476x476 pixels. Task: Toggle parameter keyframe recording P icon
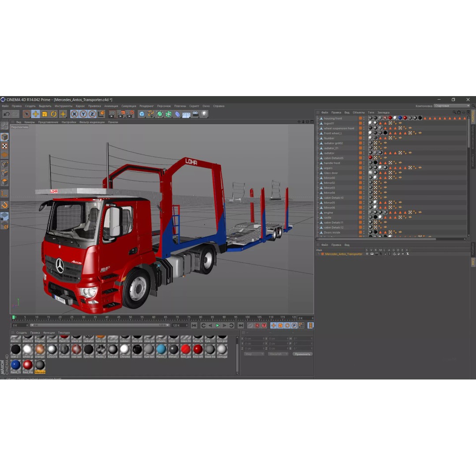click(x=294, y=325)
